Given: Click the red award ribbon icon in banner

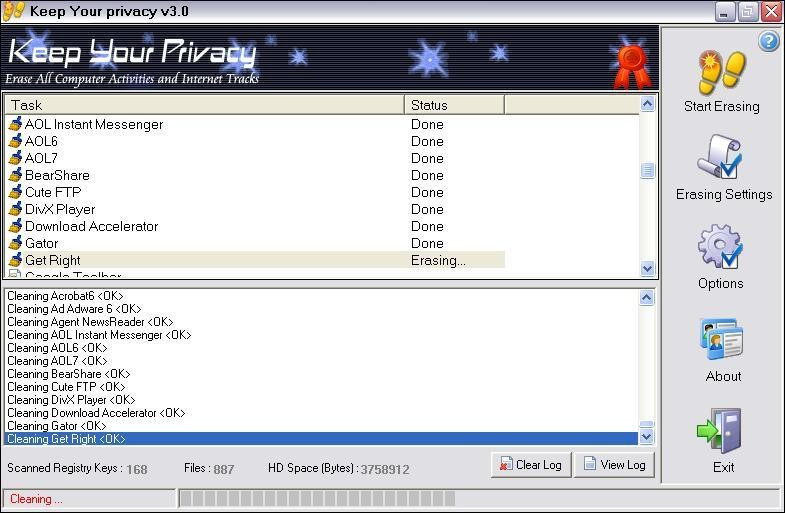Looking at the screenshot, I should pos(632,67).
